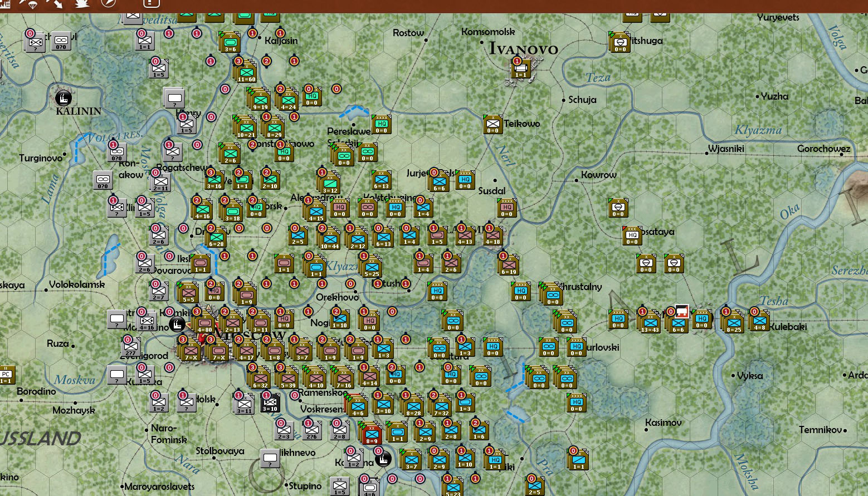Click the Kulebaki town label
868x496 pixels.
(x=788, y=327)
